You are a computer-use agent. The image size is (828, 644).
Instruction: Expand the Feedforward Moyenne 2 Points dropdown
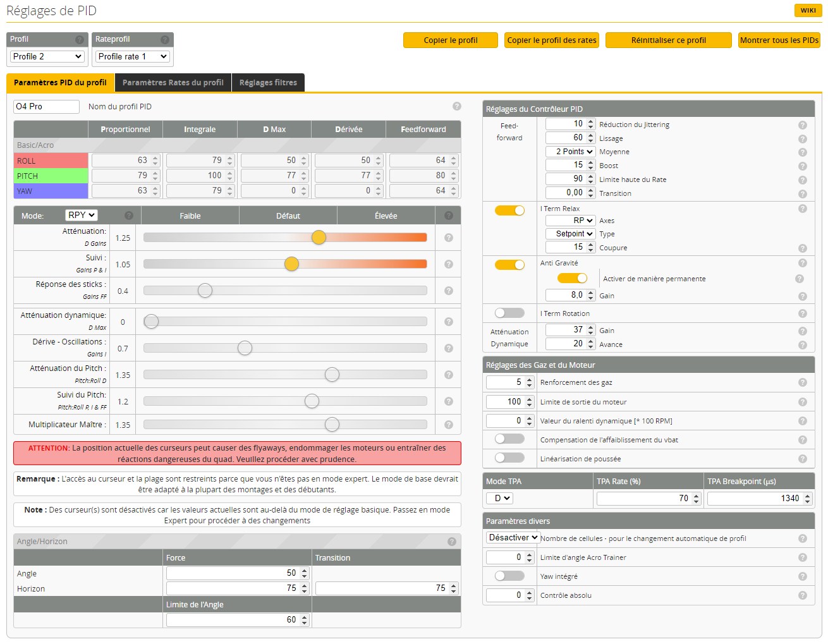click(x=571, y=152)
